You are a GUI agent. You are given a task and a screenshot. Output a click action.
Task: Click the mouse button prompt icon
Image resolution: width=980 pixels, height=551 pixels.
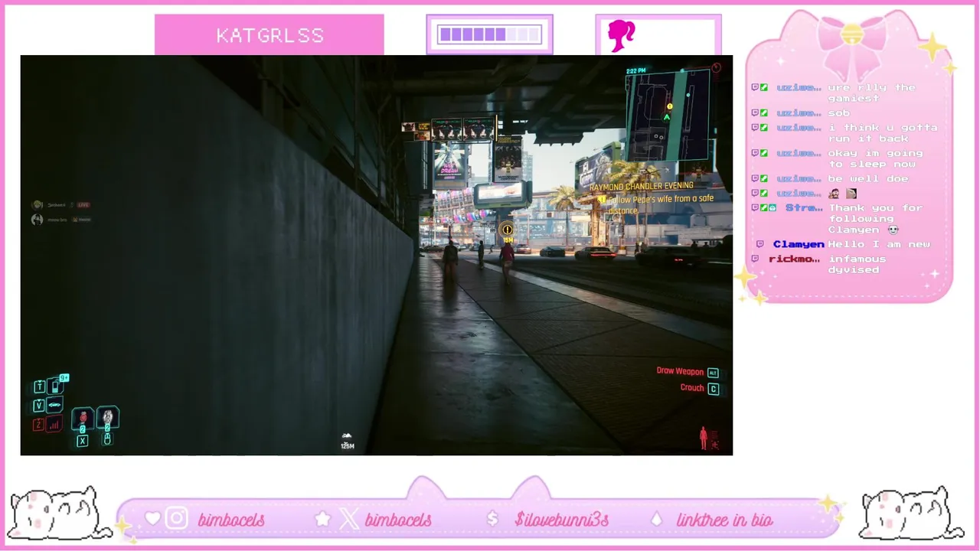(x=107, y=439)
